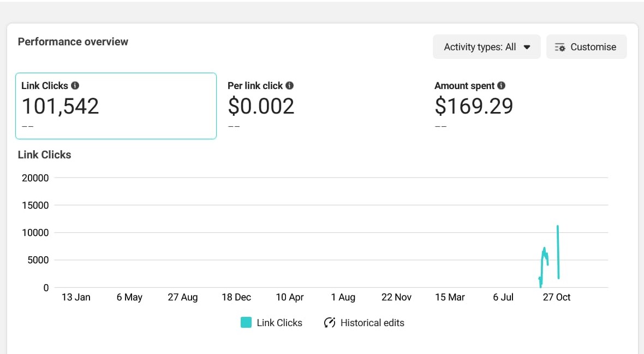Screen dimensions: 644x354
Task: Click the 22 Nov x-axis label
Action: click(x=396, y=297)
